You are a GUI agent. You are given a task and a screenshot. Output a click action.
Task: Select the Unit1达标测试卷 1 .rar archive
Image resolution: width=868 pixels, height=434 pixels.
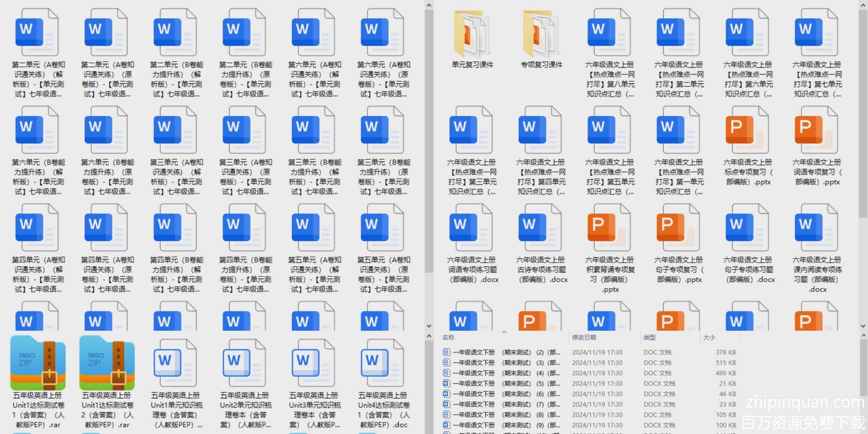[x=38, y=363]
